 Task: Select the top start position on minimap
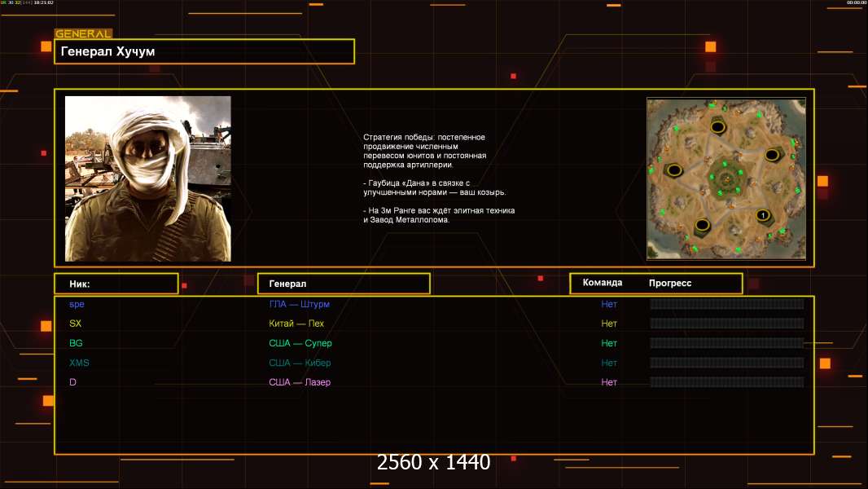(718, 126)
